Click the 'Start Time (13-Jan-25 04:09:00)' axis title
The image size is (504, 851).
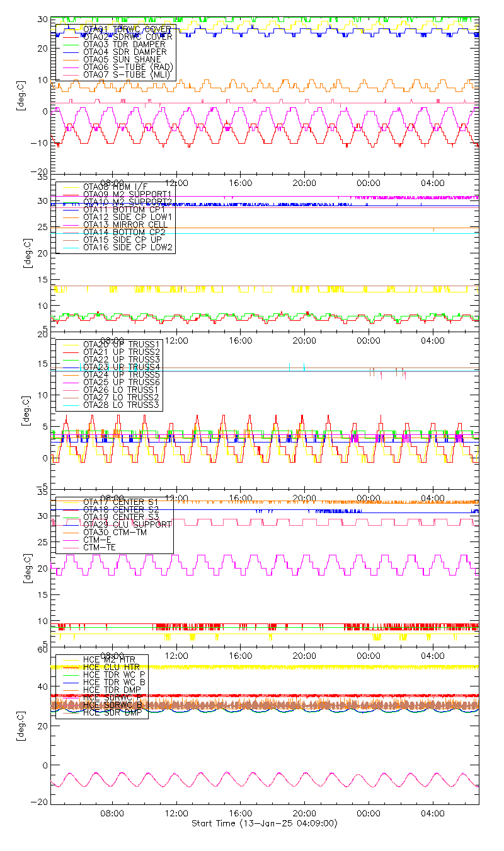click(x=264, y=823)
